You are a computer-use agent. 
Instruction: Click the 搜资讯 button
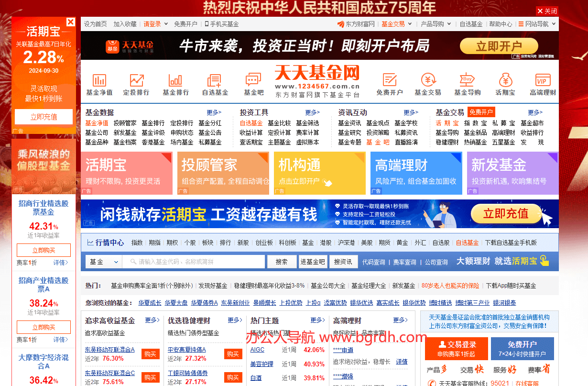point(343,262)
